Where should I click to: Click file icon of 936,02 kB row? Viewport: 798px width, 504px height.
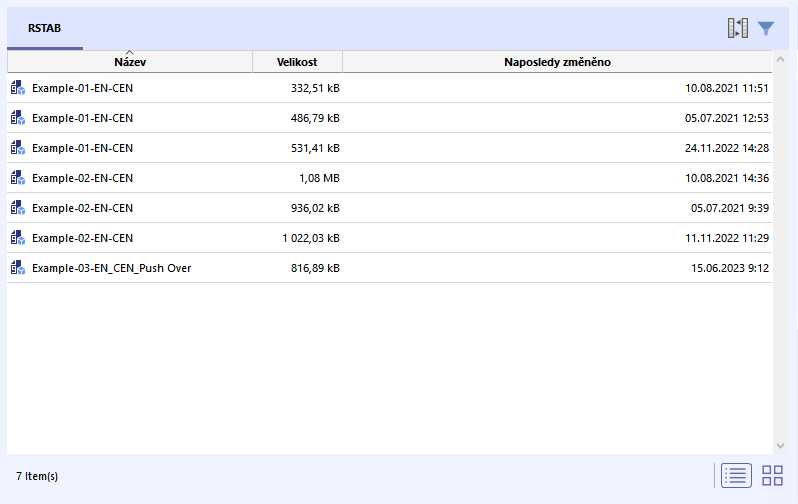(x=18, y=208)
